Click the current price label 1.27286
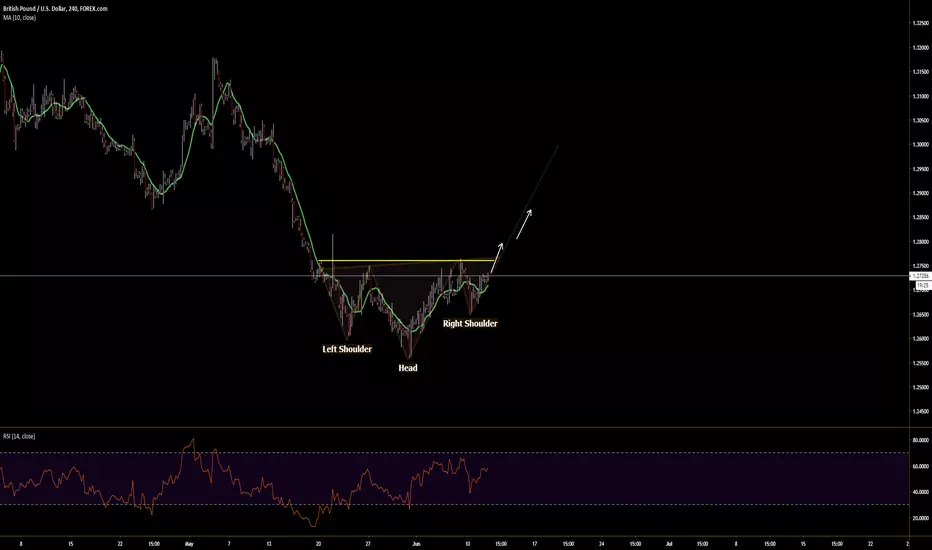Screen dimensions: 932x550 (x=920, y=276)
